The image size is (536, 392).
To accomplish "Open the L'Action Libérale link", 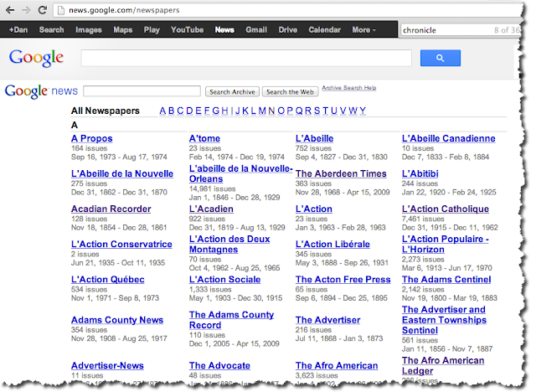I will 332,244.
